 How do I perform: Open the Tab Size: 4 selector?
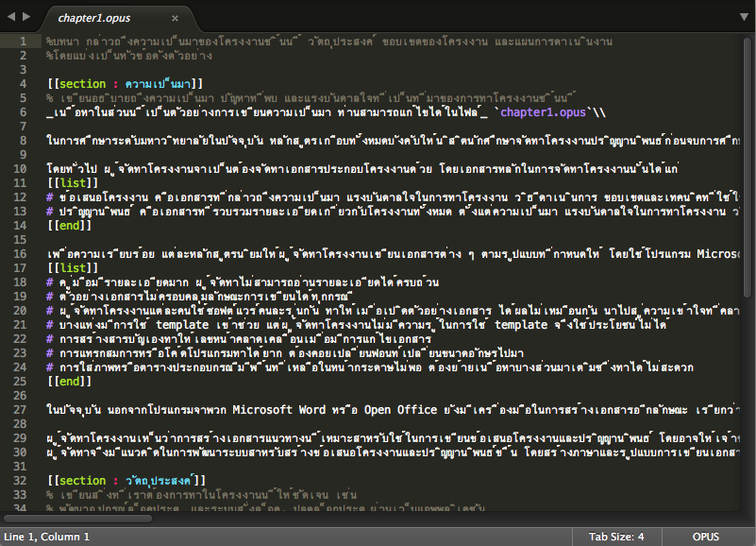(616, 537)
